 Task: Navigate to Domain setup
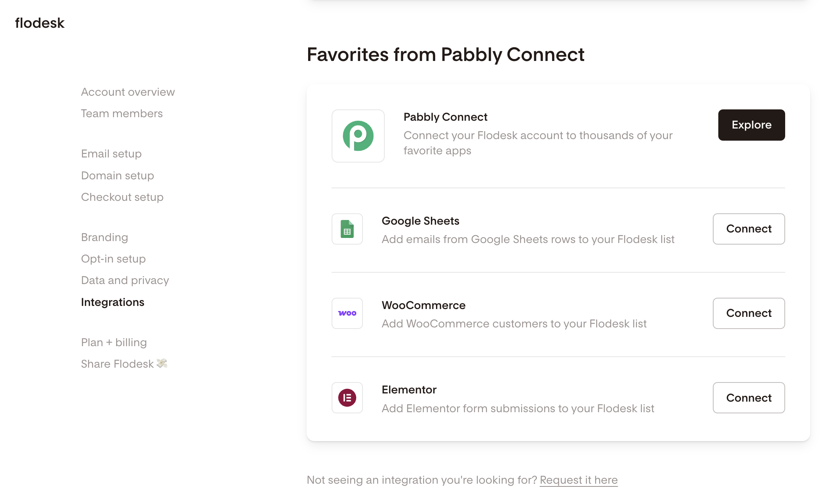pos(117,175)
